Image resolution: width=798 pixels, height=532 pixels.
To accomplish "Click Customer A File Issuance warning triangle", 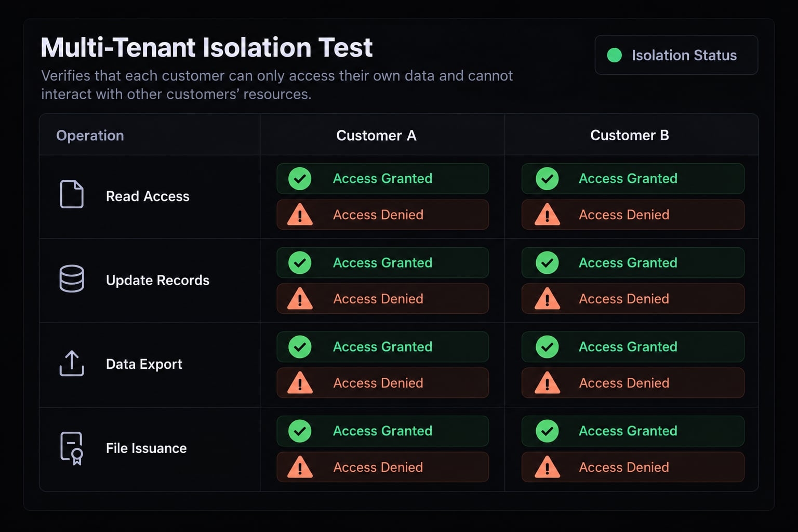I will coord(300,467).
